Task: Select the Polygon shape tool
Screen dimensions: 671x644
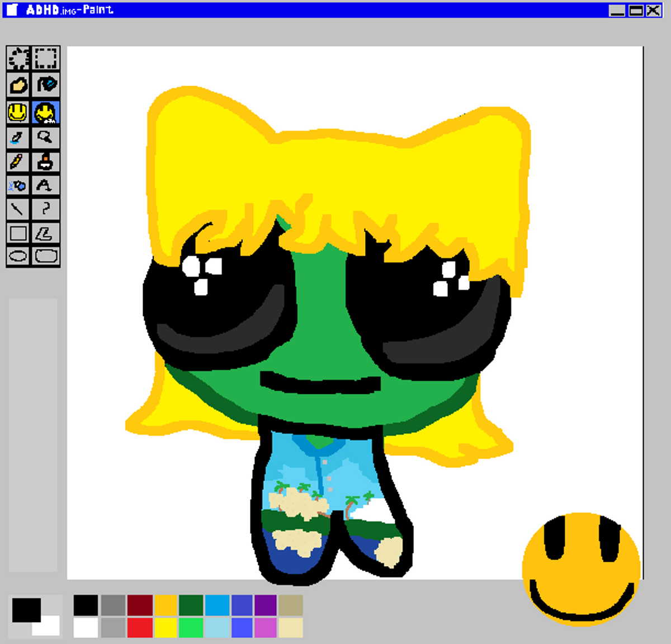Action: tap(46, 233)
